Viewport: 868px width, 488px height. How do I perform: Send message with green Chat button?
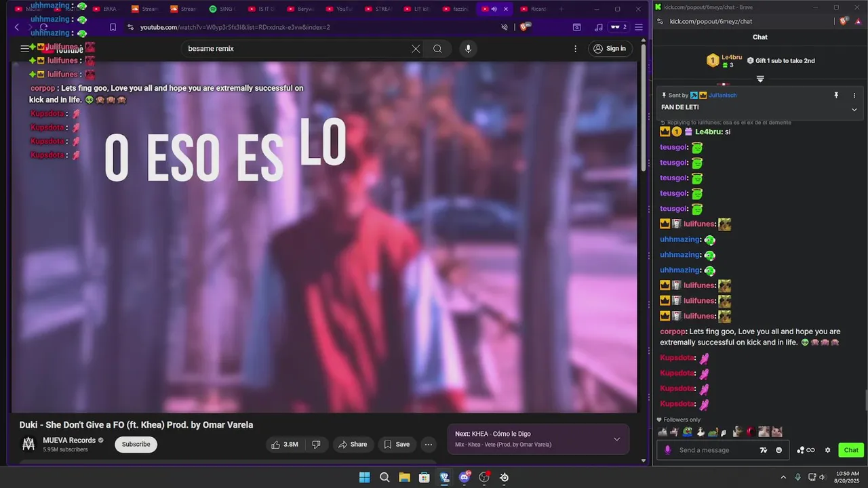coord(851,450)
